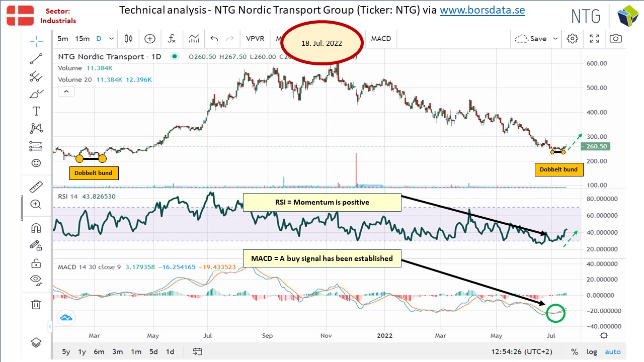This screenshot has height=362, width=644.
Task: Click the NTG Nordic Transport symbol title
Action: point(101,57)
